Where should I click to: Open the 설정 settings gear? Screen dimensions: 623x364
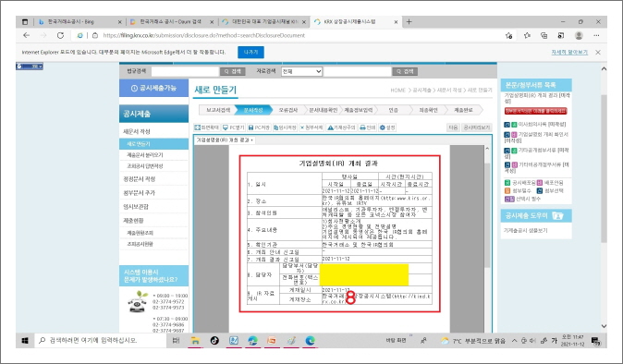[387, 127]
